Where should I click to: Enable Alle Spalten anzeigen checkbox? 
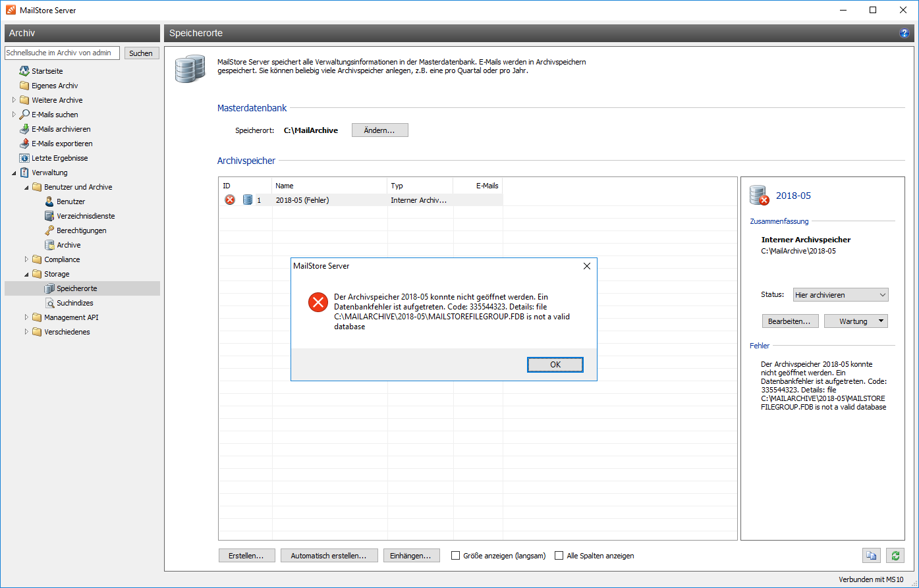(559, 556)
